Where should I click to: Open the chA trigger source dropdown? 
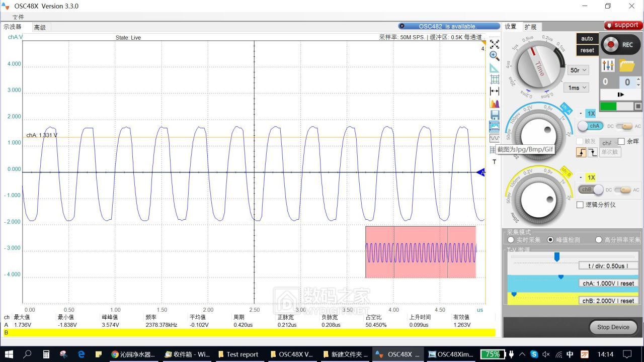608,143
